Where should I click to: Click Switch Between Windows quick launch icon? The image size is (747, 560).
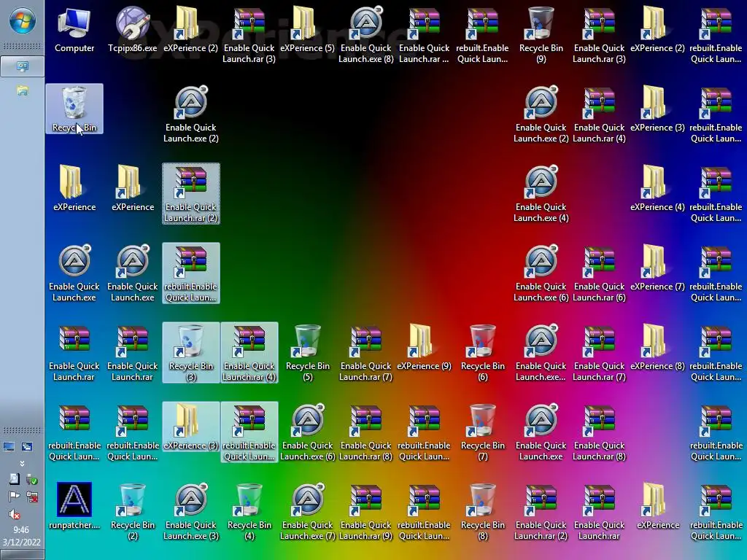[27, 447]
